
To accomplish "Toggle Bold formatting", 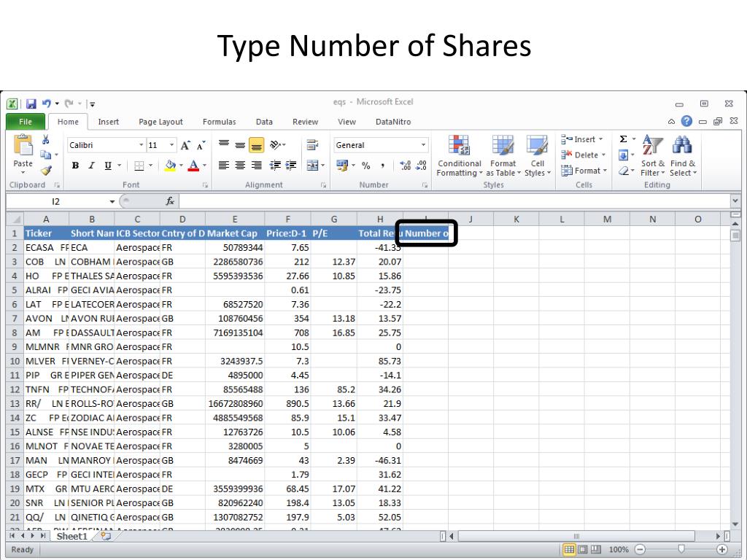I will (x=75, y=166).
